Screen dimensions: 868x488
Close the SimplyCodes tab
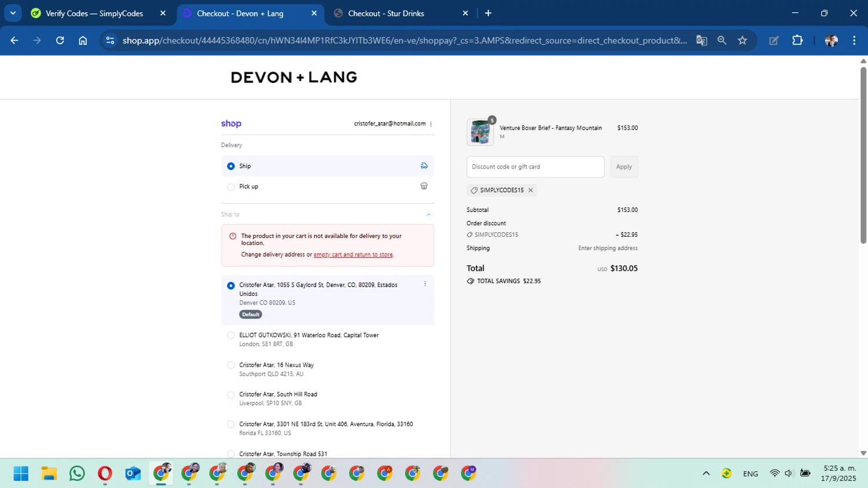pos(163,13)
